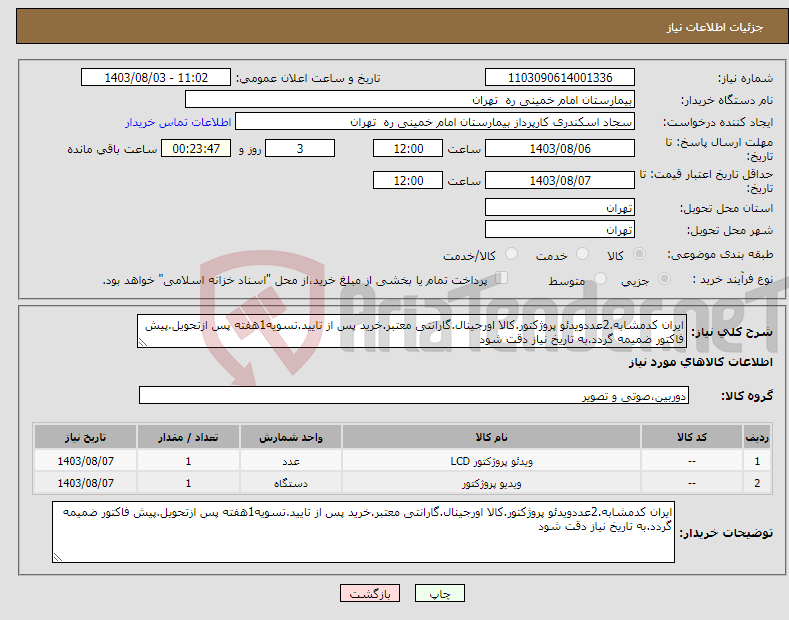Click the buyer organization name field
The width and height of the screenshot is (789, 620).
(x=410, y=100)
